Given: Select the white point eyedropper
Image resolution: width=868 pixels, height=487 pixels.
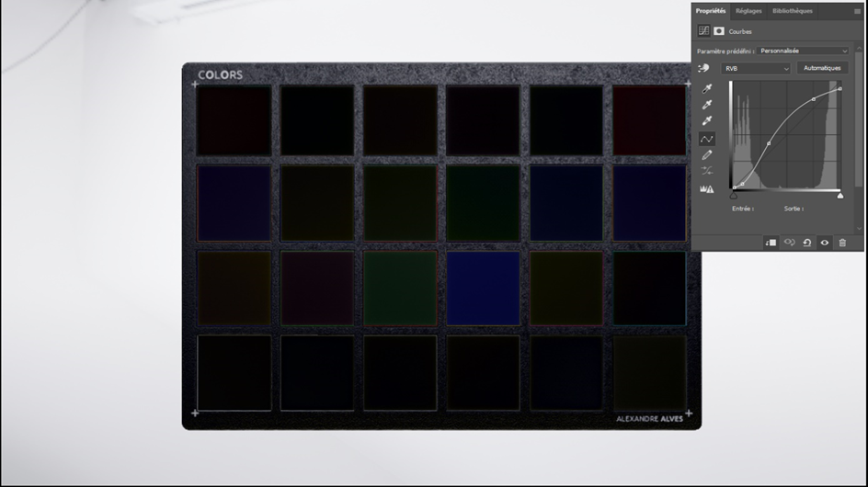Looking at the screenshot, I should click(x=707, y=120).
